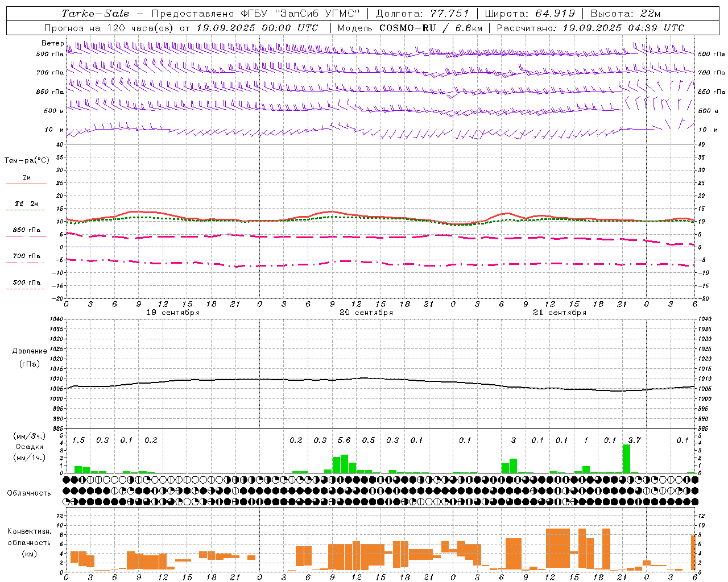Image resolution: width=728 pixels, height=582 pixels.
Task: Click the Ветер wind section label
Action: [x=52, y=43]
